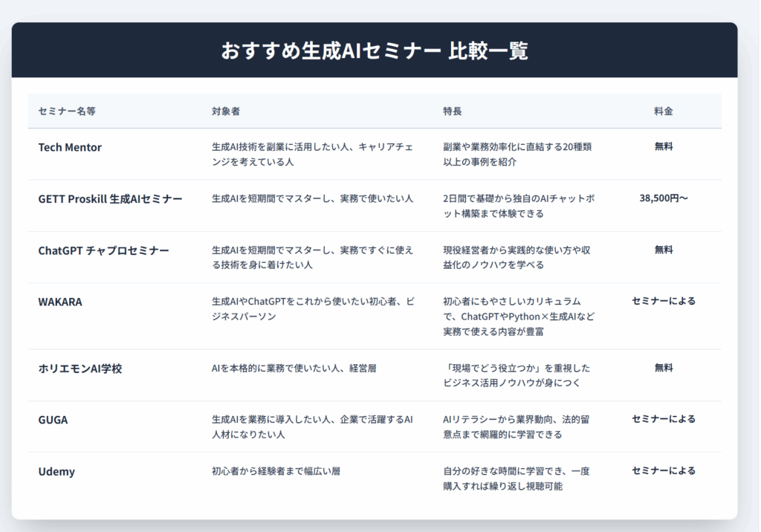The image size is (761, 532).
Task: Click the Udemy seminar name
Action: (x=56, y=472)
